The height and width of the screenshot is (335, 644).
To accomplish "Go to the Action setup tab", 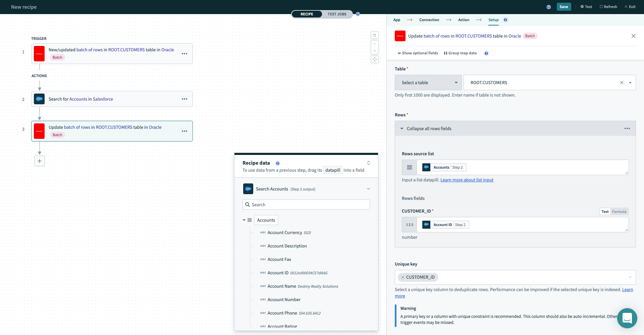I will 464,20.
